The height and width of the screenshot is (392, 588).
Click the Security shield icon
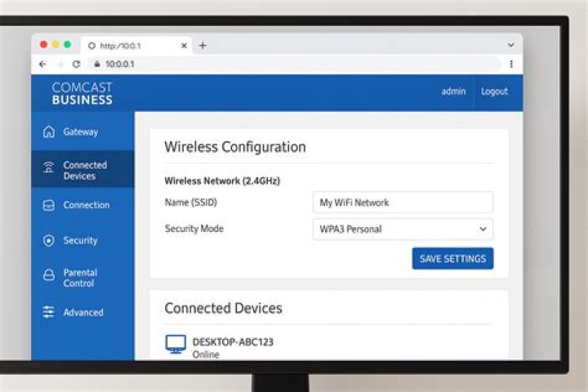coord(49,240)
